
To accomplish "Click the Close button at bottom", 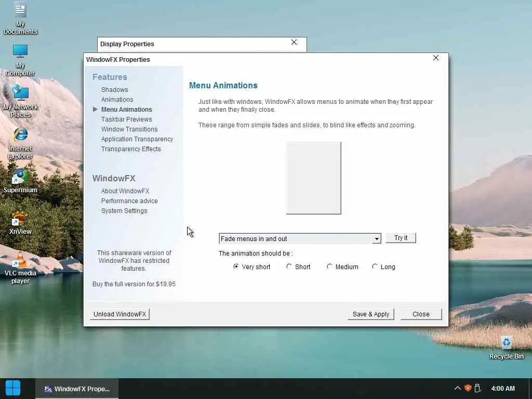I will click(x=421, y=314).
